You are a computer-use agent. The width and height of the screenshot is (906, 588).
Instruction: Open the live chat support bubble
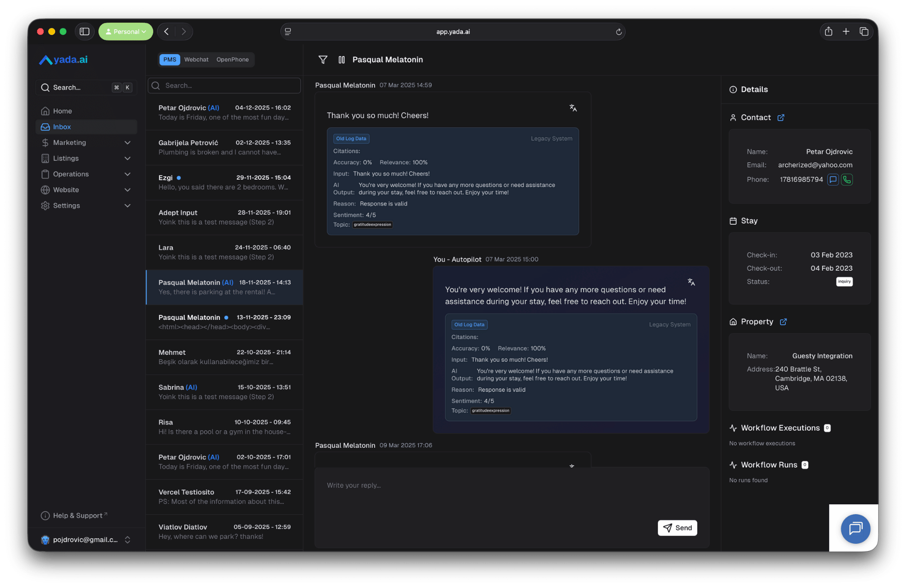pos(855,528)
